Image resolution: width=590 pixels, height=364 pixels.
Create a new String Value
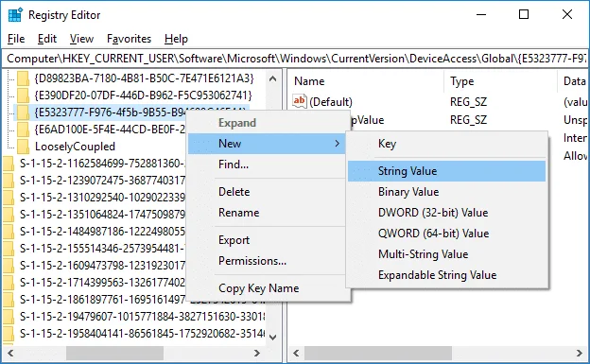446,171
